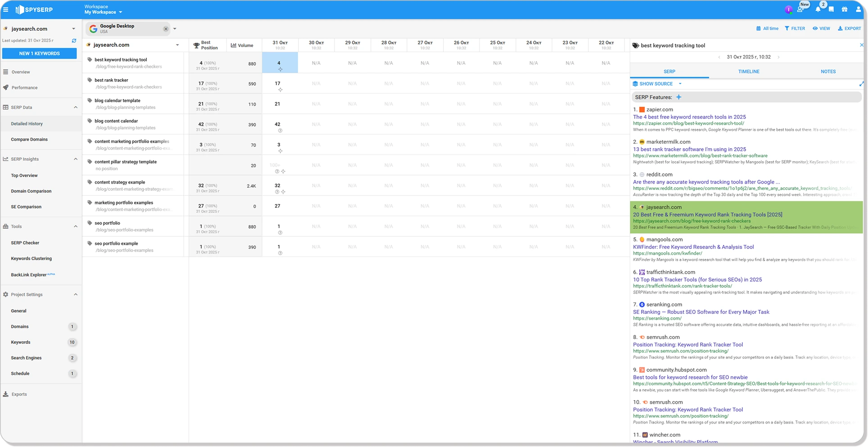868x447 pixels.
Task: Open the invite users icon labeled New
Action: pyautogui.click(x=801, y=9)
